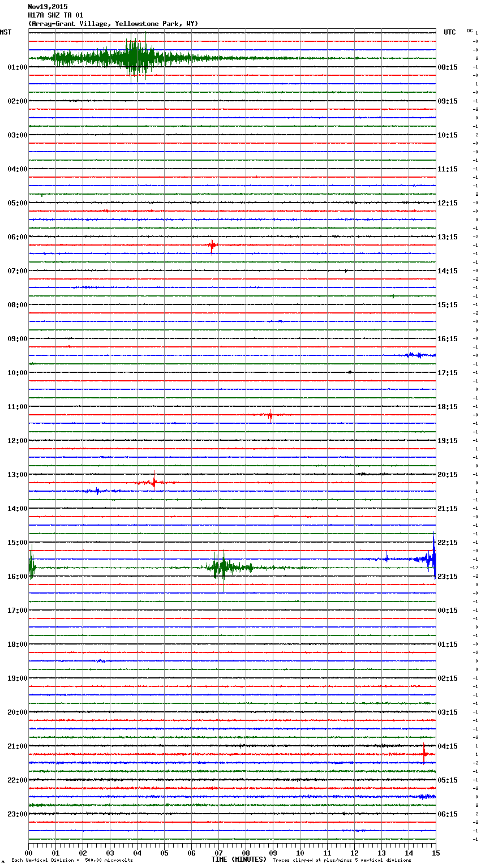Select the 15:00 MST time label
Screen dimensions: 481x868
(x=18, y=543)
